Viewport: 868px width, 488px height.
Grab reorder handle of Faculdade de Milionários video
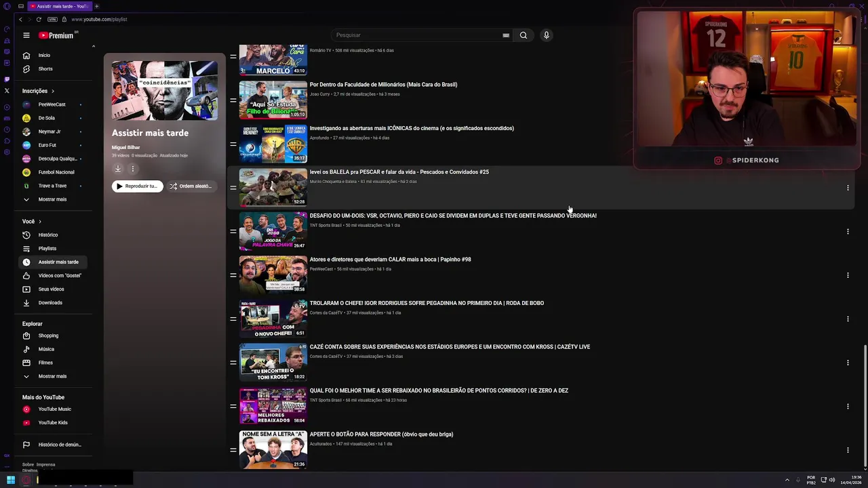[233, 100]
